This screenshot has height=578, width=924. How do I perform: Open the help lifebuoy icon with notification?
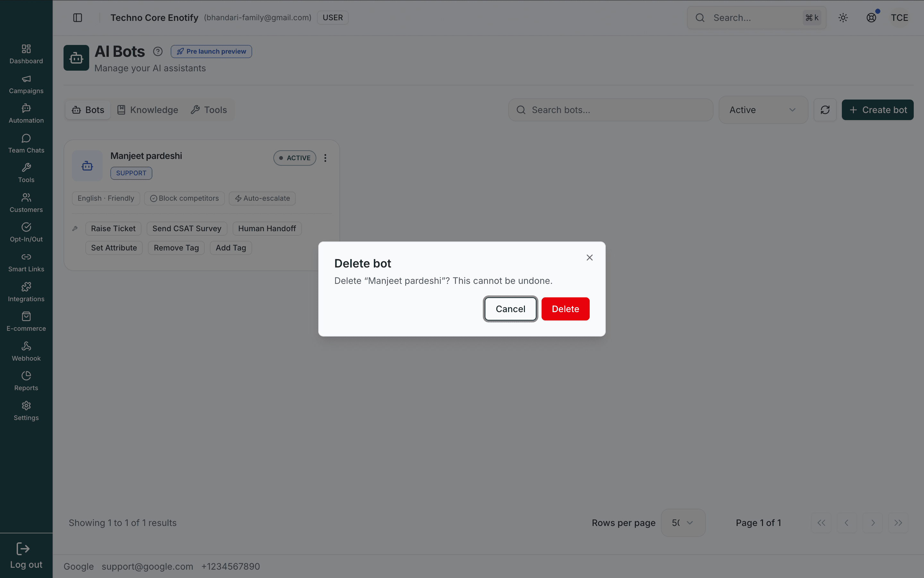click(x=871, y=18)
